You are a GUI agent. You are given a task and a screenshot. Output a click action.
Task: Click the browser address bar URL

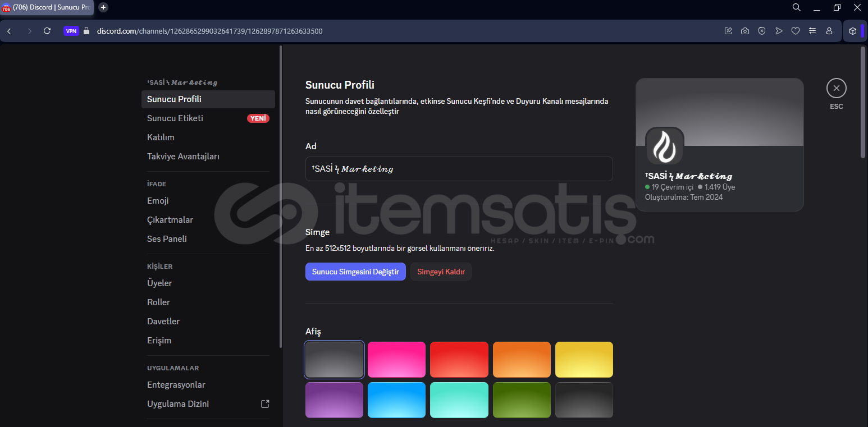(x=209, y=31)
